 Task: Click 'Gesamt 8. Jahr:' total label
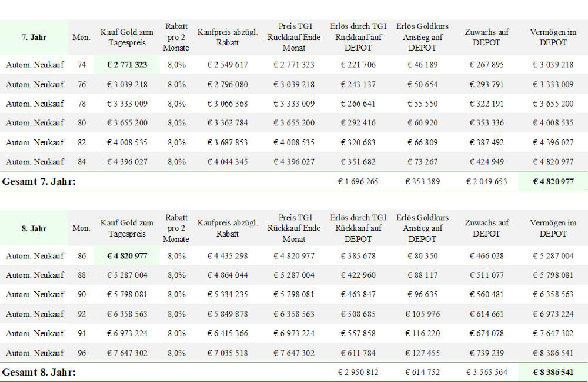click(39, 372)
